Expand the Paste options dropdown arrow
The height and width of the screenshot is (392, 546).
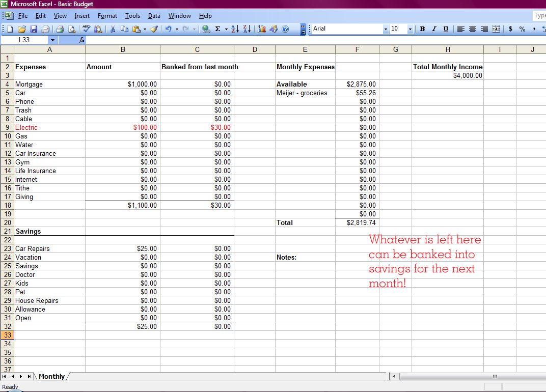pyautogui.click(x=145, y=29)
